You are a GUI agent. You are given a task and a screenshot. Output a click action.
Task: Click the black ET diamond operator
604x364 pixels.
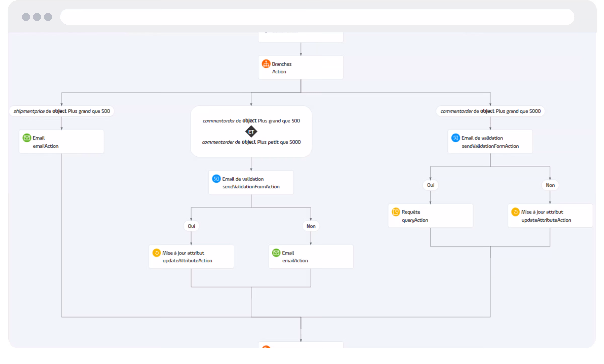tap(251, 132)
